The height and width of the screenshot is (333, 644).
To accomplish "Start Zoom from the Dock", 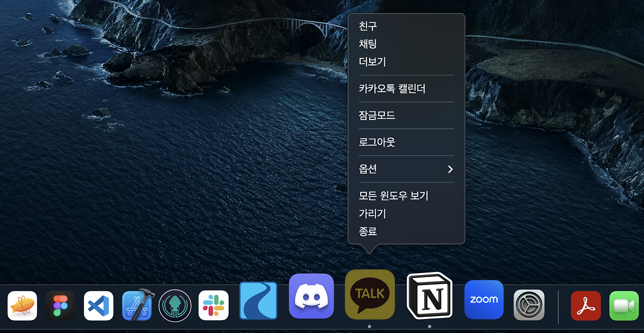I will point(484,299).
